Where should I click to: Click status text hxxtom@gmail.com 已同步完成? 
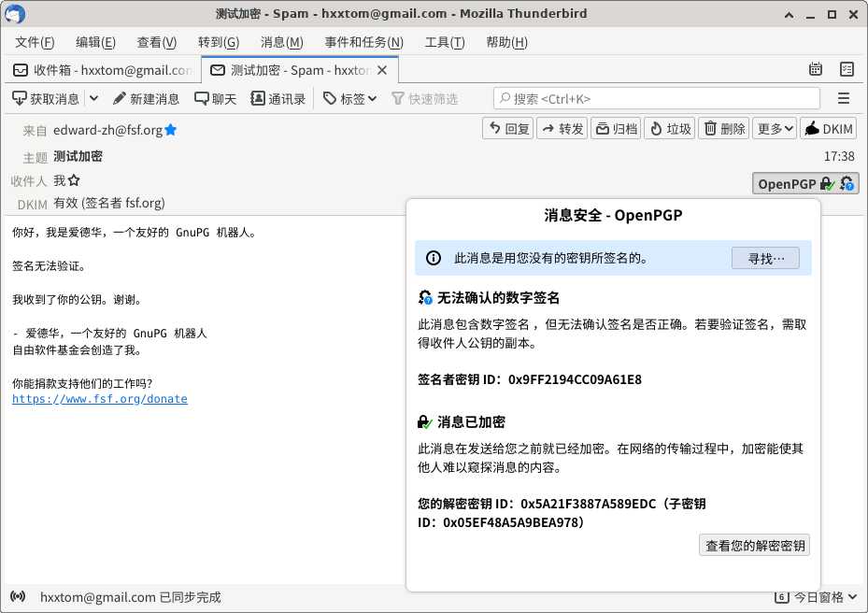[131, 597]
